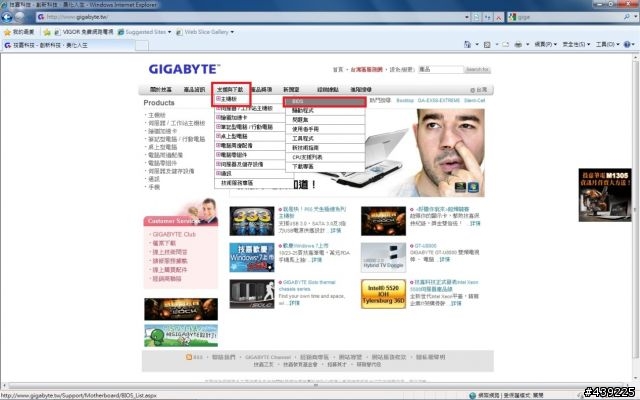Click the Windows 7 badge on banner

click(x=473, y=187)
